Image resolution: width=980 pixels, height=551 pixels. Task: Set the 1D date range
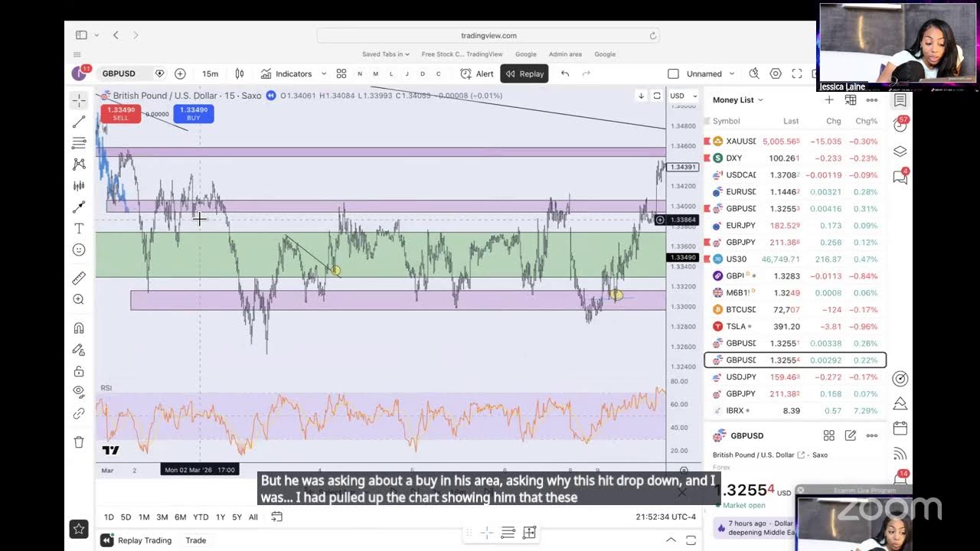pyautogui.click(x=109, y=517)
